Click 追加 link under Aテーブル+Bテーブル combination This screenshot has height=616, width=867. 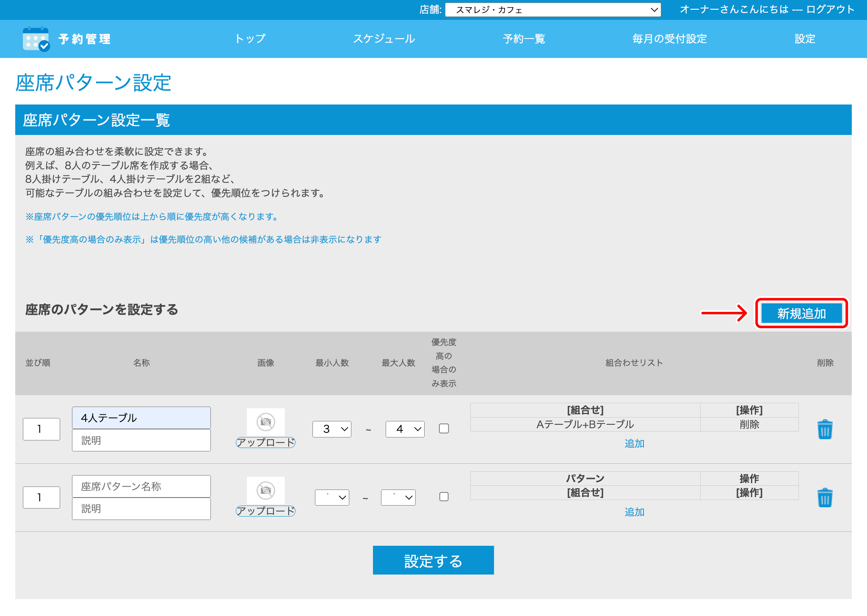tap(634, 443)
